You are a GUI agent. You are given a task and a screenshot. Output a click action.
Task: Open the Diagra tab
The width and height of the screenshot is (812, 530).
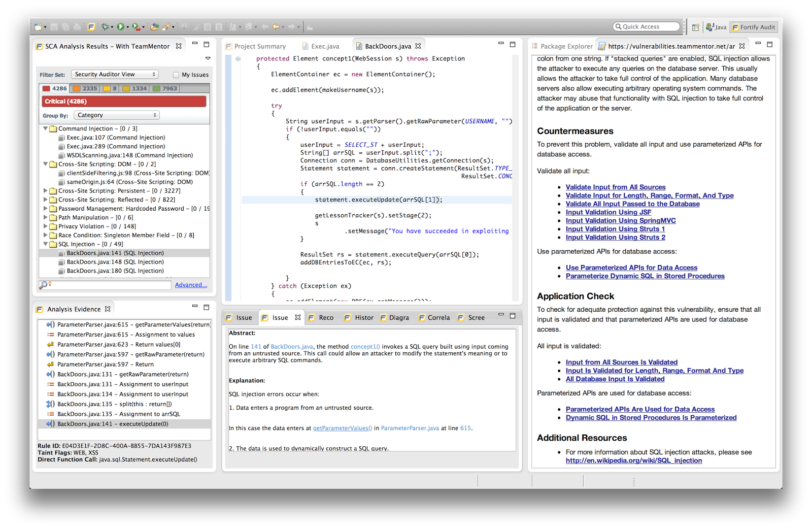[394, 318]
